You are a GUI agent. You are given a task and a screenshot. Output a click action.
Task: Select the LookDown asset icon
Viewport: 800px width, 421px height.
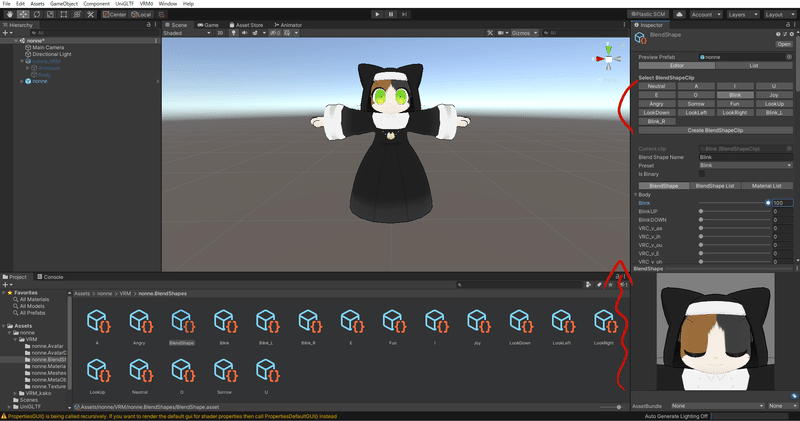520,321
